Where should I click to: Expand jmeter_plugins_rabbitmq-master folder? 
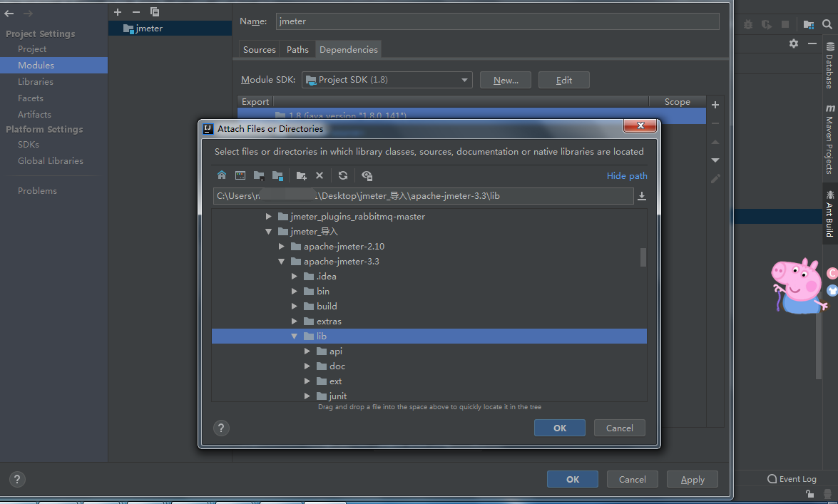(268, 217)
